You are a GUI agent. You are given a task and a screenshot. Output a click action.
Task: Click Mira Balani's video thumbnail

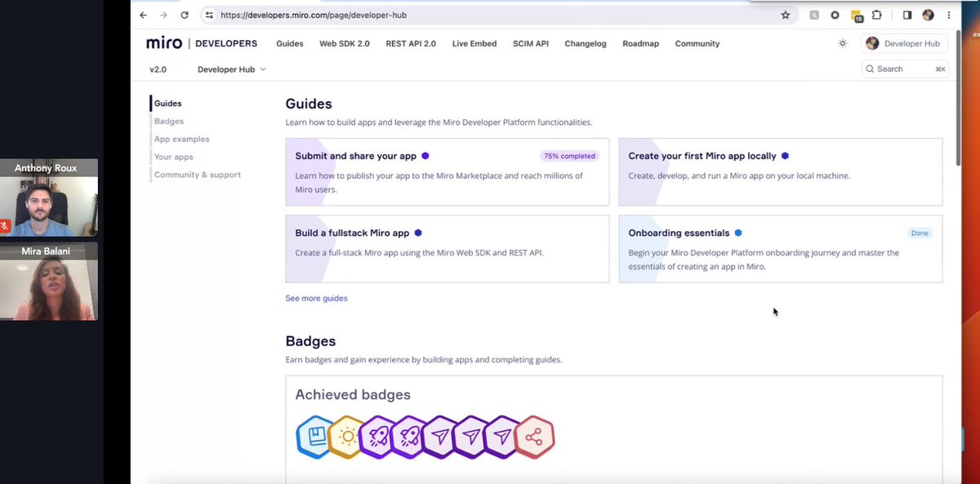tap(48, 282)
